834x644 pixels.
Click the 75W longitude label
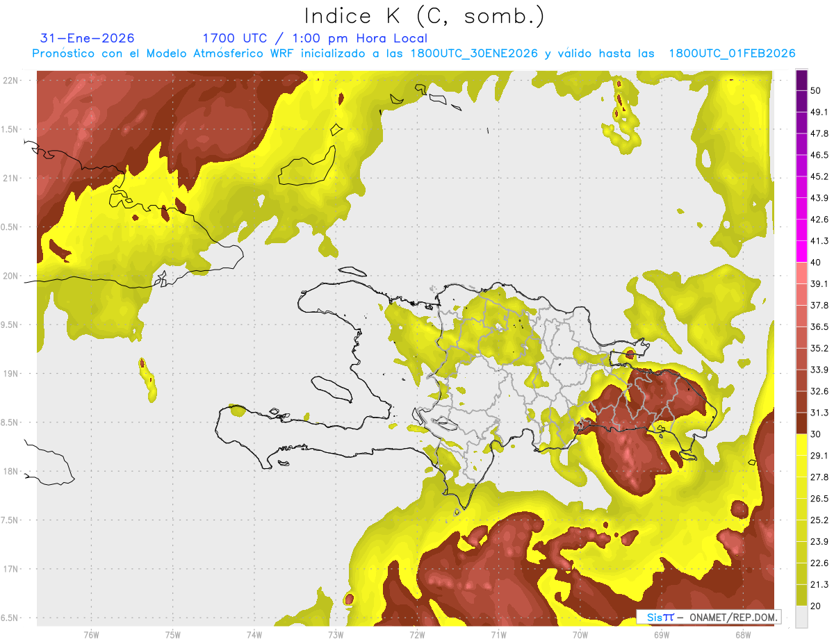(173, 634)
